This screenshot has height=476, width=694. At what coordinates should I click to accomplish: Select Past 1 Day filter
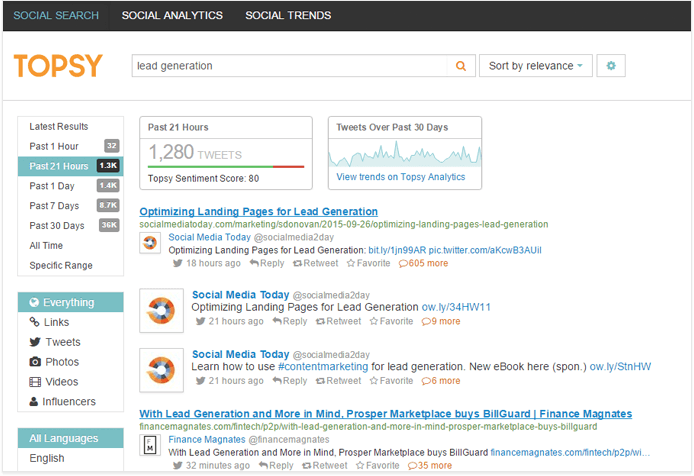[71, 186]
